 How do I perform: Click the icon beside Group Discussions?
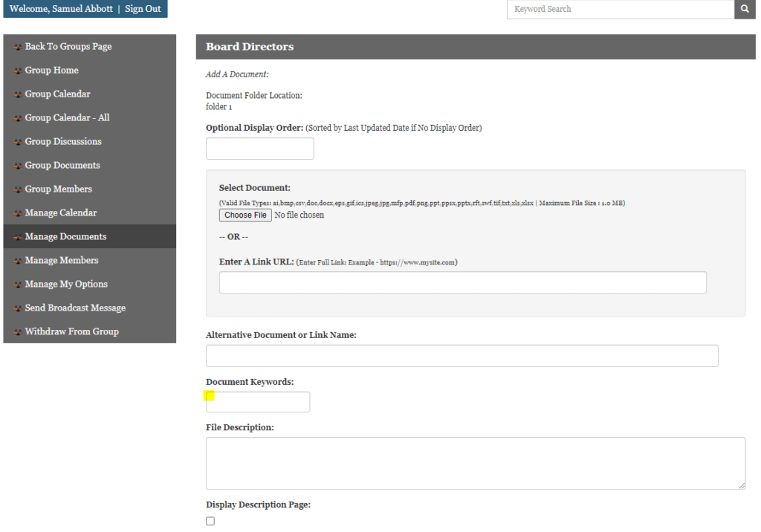click(17, 142)
